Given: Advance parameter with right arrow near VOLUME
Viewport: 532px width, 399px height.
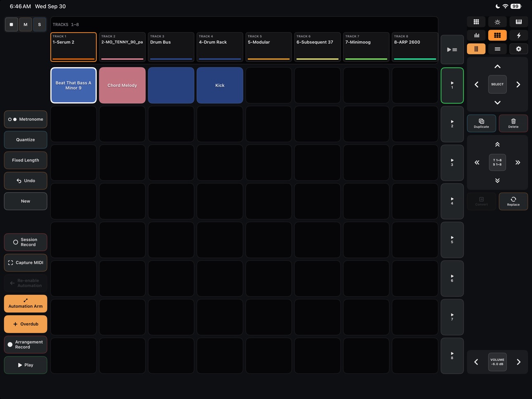Looking at the screenshot, I should (x=518, y=362).
